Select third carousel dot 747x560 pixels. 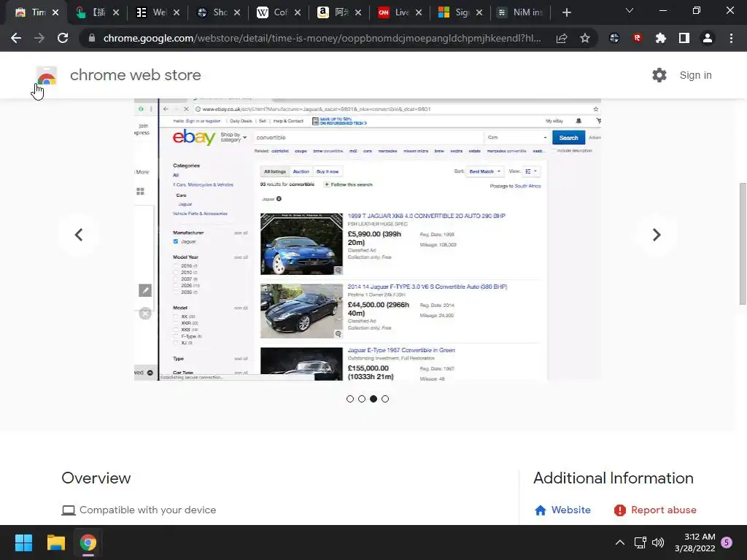click(x=373, y=399)
